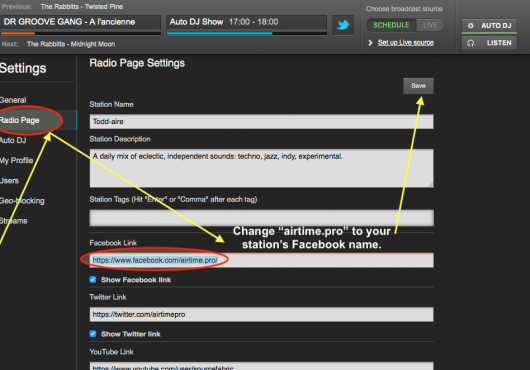Focus the Facebook Link field
Viewport: 530px width, 370px height.
click(261, 260)
